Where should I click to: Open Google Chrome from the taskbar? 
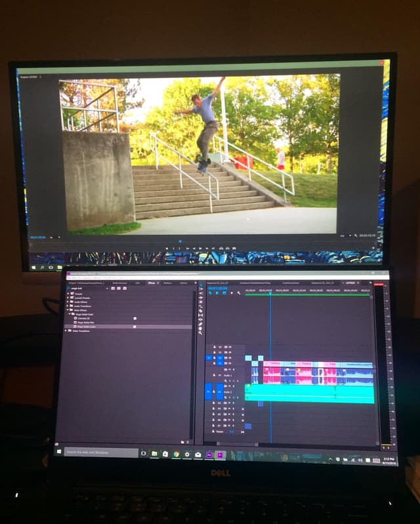click(177, 454)
